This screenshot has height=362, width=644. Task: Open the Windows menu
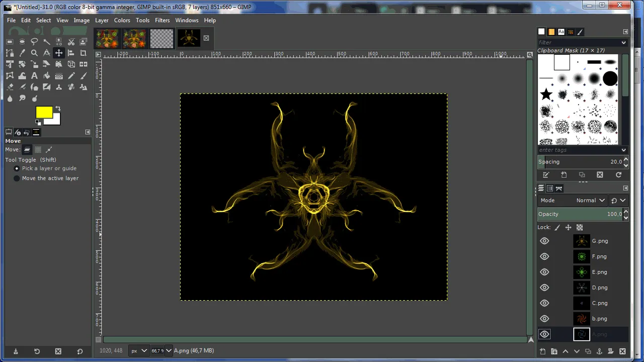(x=187, y=20)
